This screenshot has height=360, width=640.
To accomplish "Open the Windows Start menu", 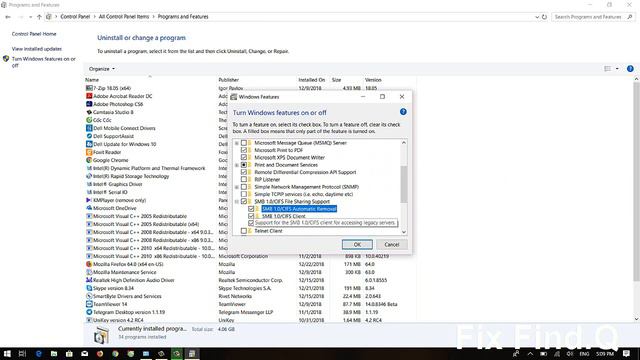I will (7, 353).
